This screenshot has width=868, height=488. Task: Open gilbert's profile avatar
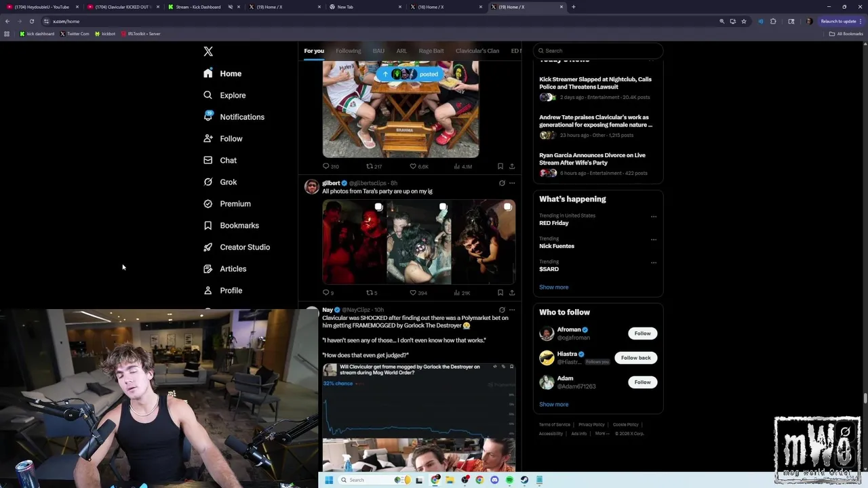click(x=311, y=187)
